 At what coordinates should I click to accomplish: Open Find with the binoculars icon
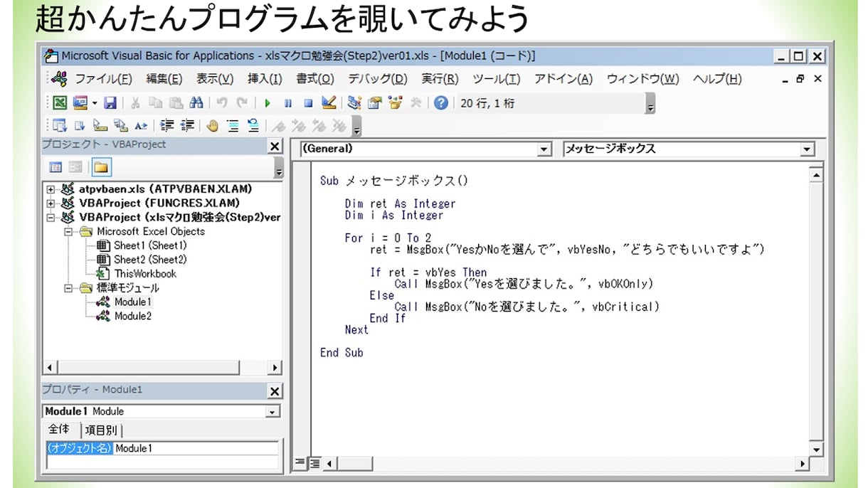pos(196,103)
